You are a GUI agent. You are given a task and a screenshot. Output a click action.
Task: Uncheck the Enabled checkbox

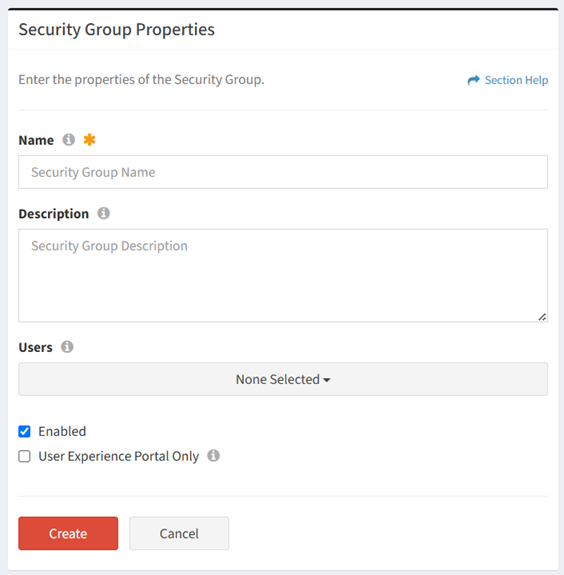25,432
